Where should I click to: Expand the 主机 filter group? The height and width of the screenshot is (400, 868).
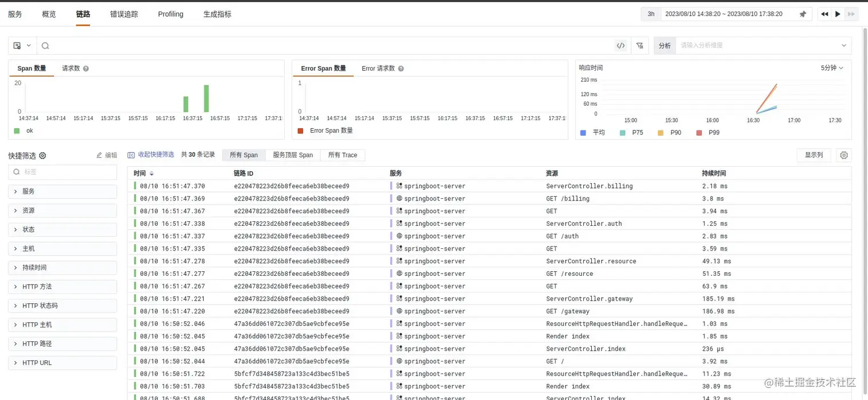tap(63, 248)
